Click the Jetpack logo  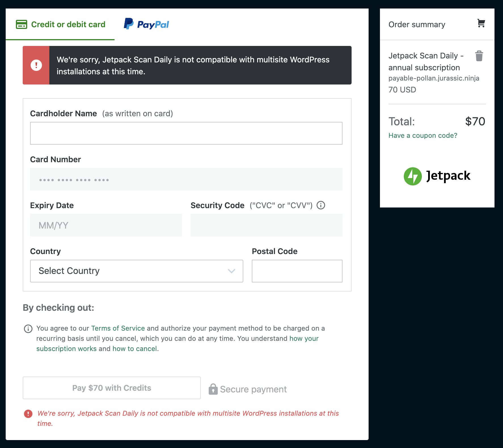pos(437,176)
